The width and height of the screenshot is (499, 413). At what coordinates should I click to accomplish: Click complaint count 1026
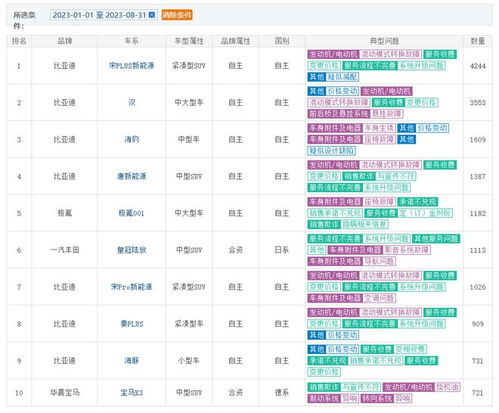[x=478, y=287]
